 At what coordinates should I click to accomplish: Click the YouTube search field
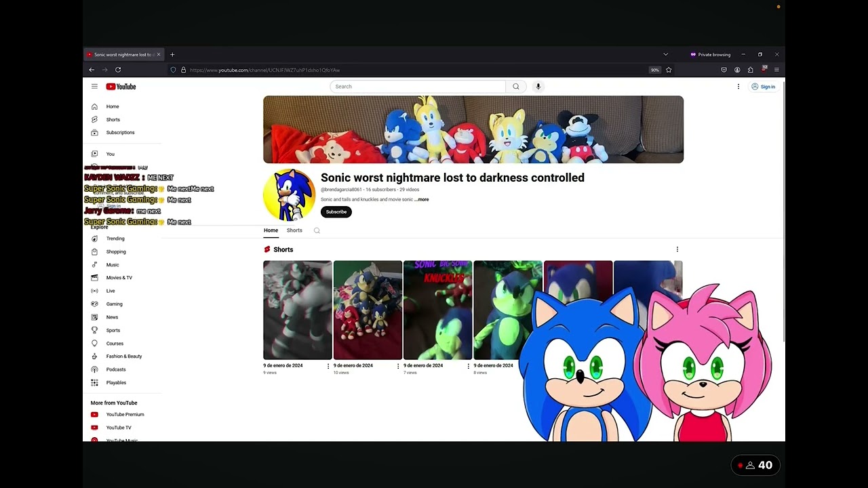[x=418, y=87]
